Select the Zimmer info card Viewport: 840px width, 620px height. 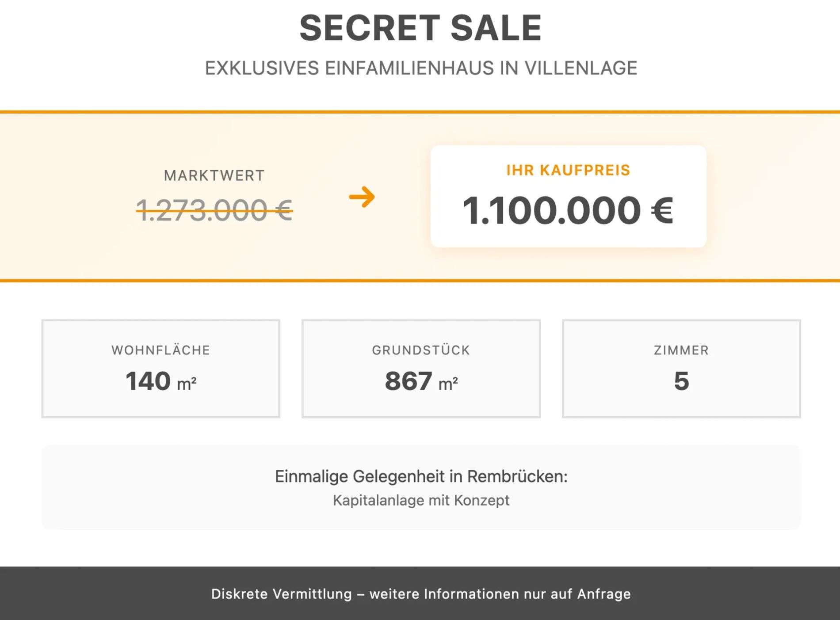pos(681,369)
